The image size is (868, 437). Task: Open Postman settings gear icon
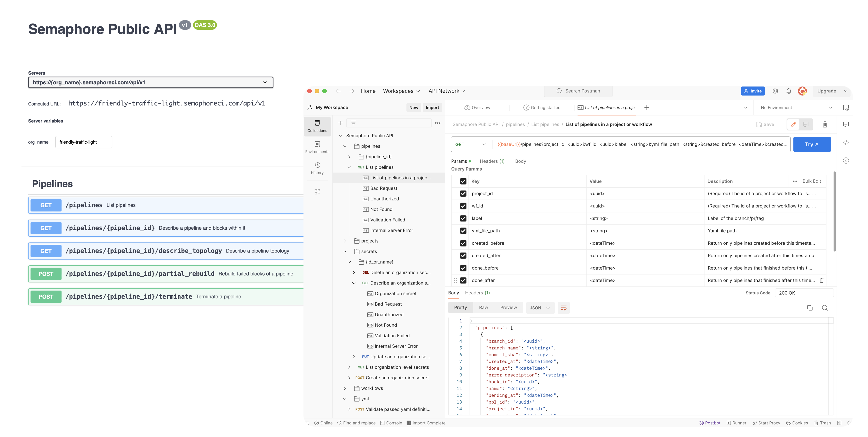pos(775,91)
